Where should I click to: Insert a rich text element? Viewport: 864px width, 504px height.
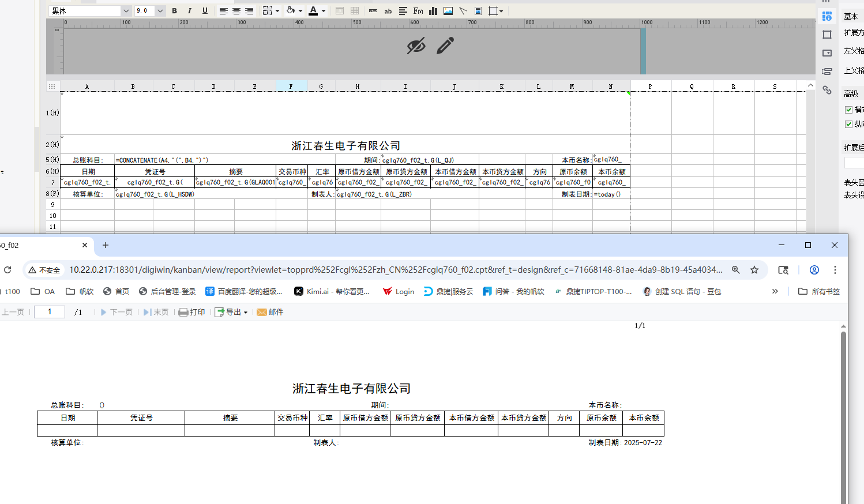click(403, 11)
